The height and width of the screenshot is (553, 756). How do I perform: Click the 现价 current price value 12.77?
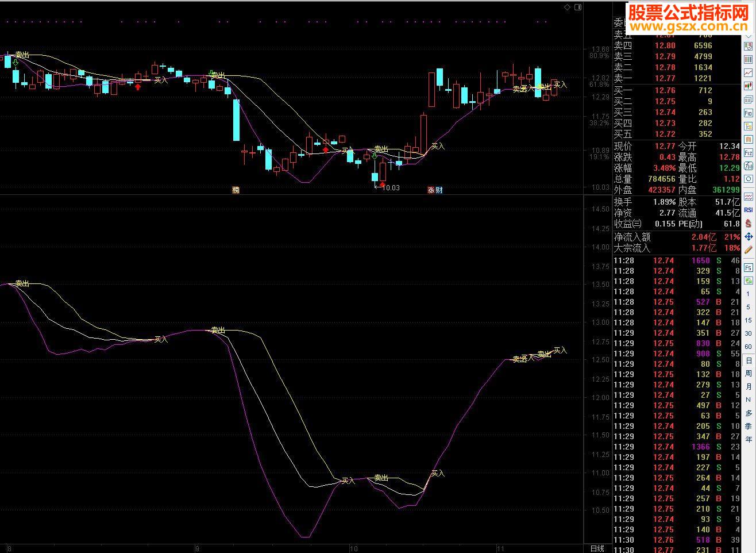[665, 147]
